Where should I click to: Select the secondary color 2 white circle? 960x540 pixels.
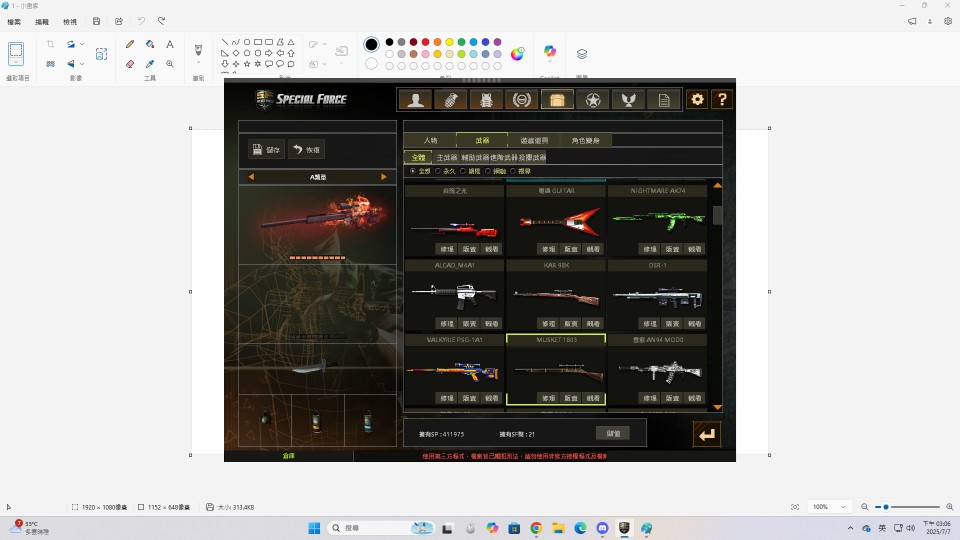(371, 64)
